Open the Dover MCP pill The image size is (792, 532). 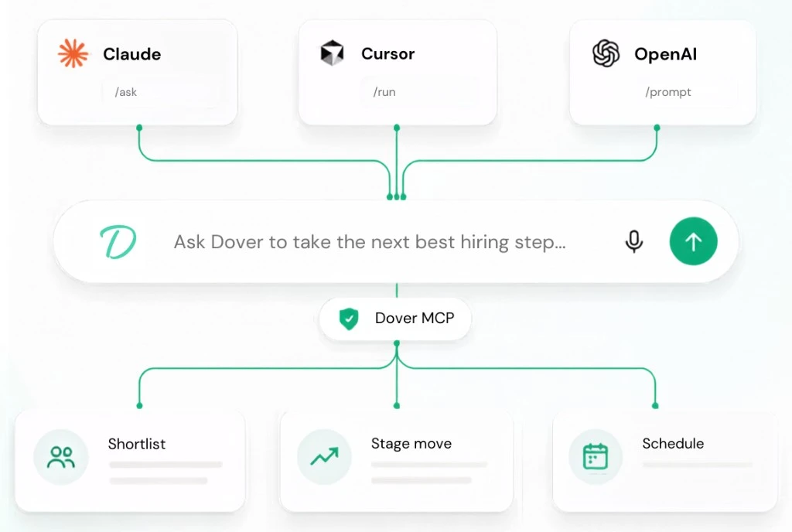[395, 319]
